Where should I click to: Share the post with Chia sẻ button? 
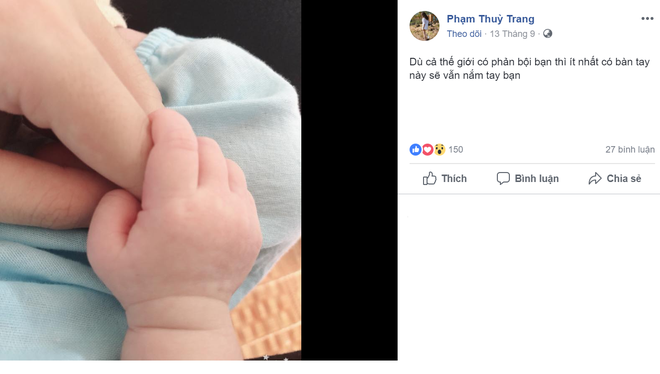click(615, 178)
